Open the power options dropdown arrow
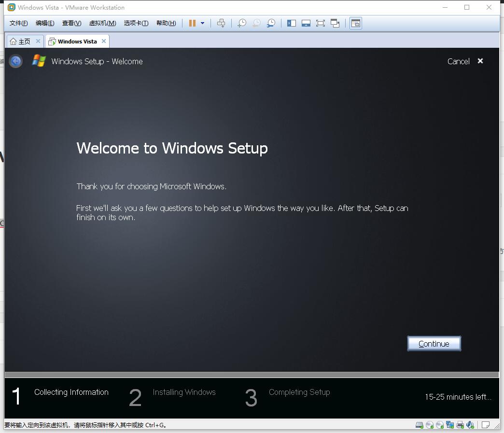504x433 pixels. point(202,23)
